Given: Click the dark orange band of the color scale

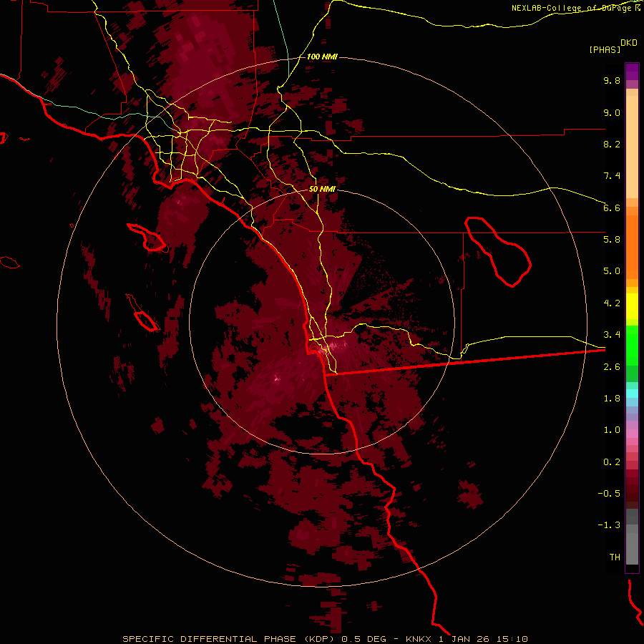Looking at the screenshot, I should point(632,248).
